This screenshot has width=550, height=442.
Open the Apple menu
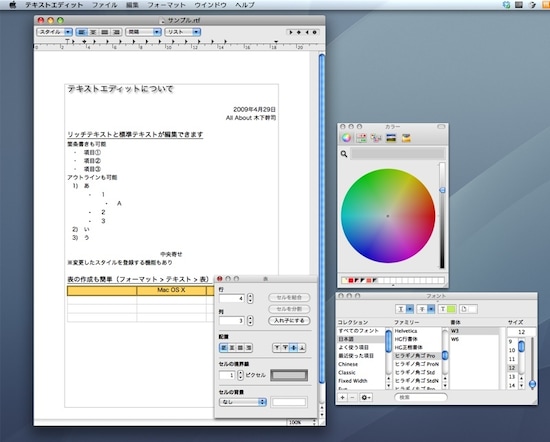tap(13, 5)
